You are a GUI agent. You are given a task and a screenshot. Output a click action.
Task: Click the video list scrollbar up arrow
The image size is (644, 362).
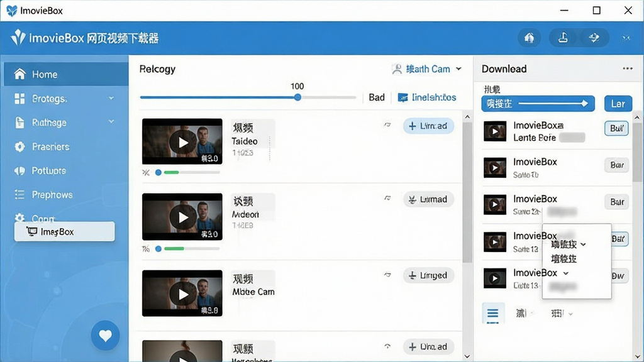tap(467, 117)
